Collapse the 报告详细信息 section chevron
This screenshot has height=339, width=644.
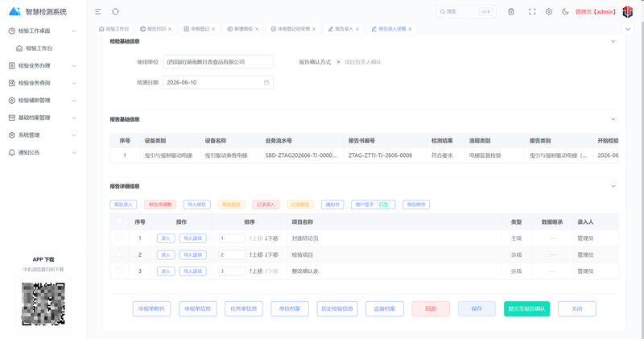(x=613, y=186)
